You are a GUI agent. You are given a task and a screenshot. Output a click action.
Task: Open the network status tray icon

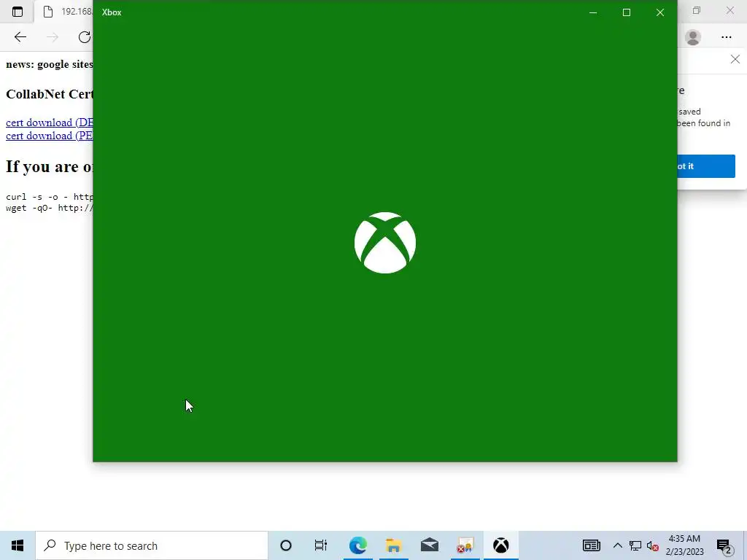pyautogui.click(x=635, y=545)
